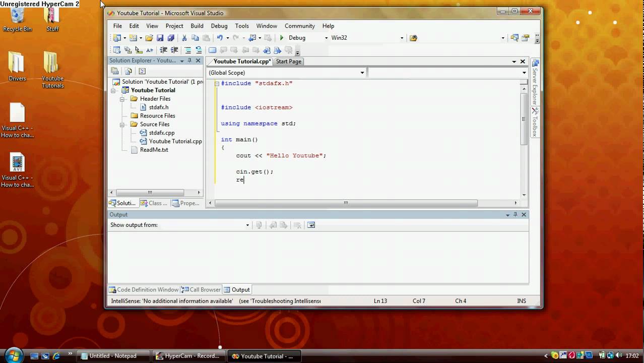The height and width of the screenshot is (363, 644).
Task: Toggle auto hide pin on Output pane
Action: [516, 215]
